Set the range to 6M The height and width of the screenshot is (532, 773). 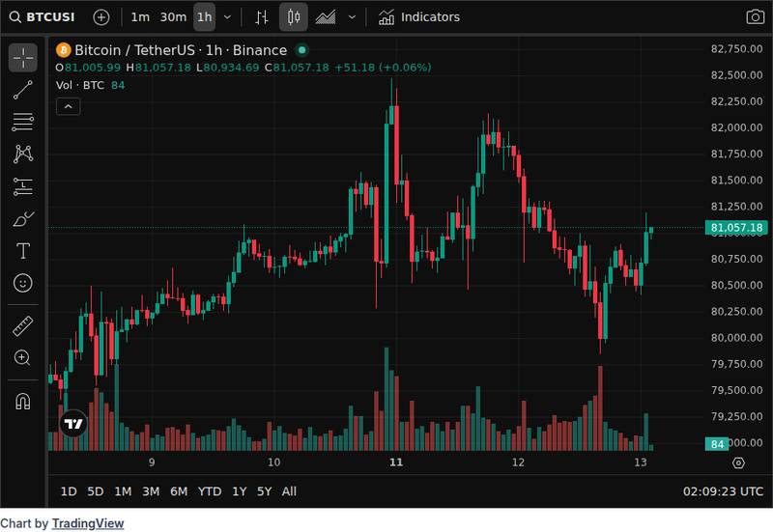[179, 491]
